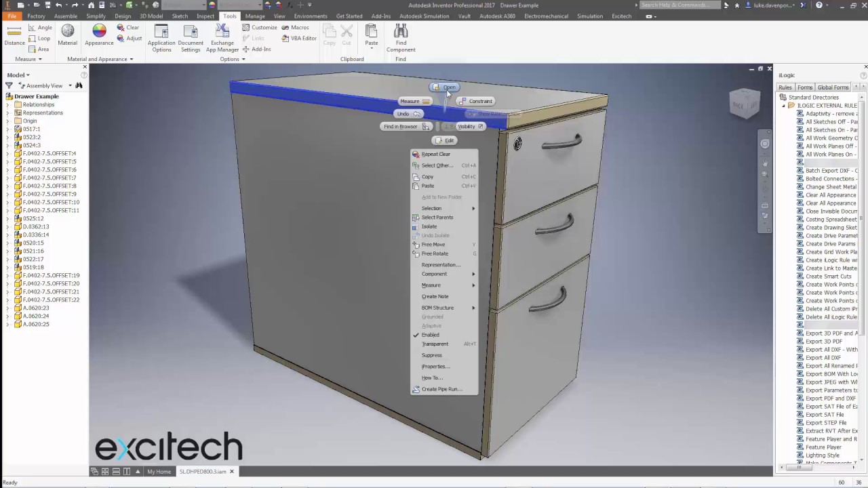Expand the Component submenu
868x488 pixels.
444,274
